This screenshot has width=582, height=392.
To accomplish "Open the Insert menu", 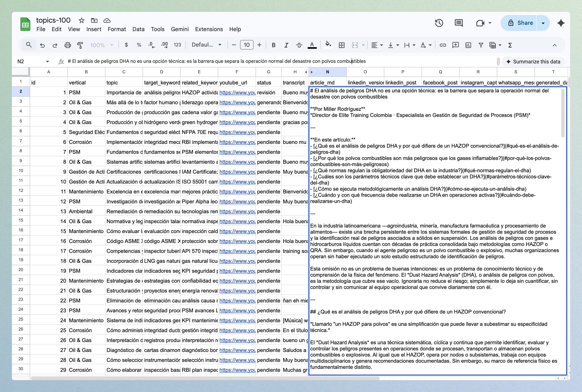I will tap(94, 29).
